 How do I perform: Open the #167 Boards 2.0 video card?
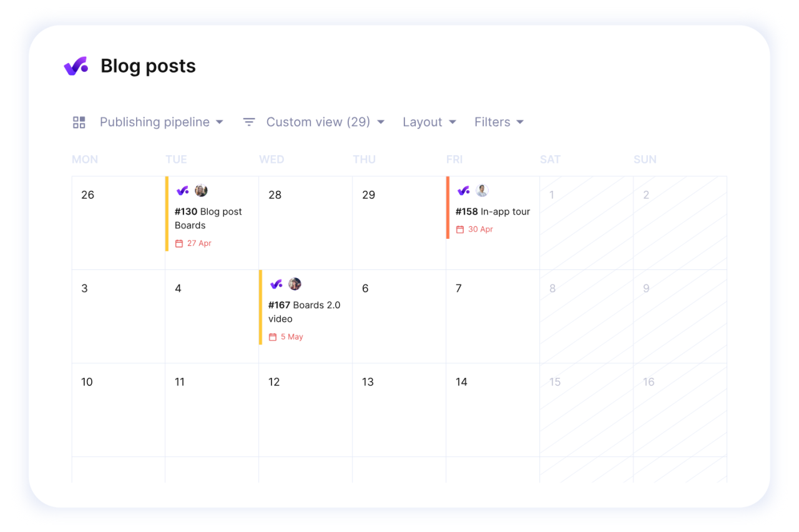pos(304,312)
